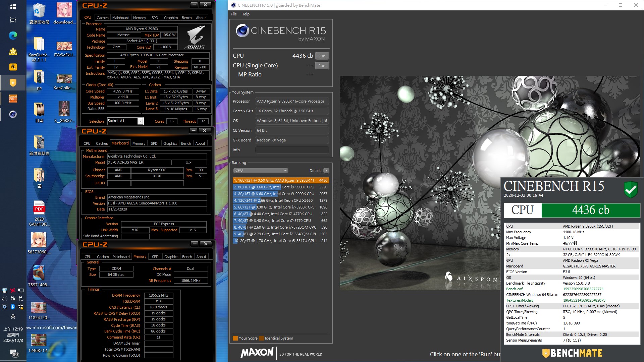Open Windows Security tray icon with warning
This screenshot has height=362, width=644.
click(x=21, y=307)
